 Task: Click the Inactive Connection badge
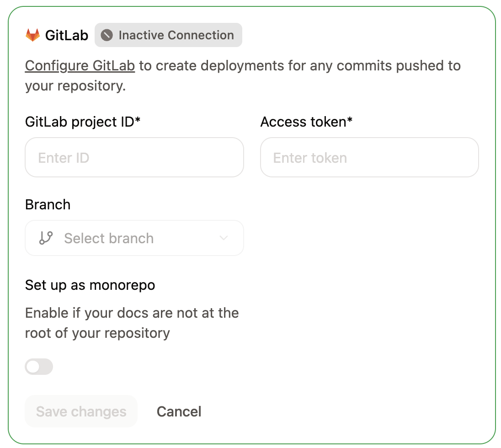pos(168,35)
